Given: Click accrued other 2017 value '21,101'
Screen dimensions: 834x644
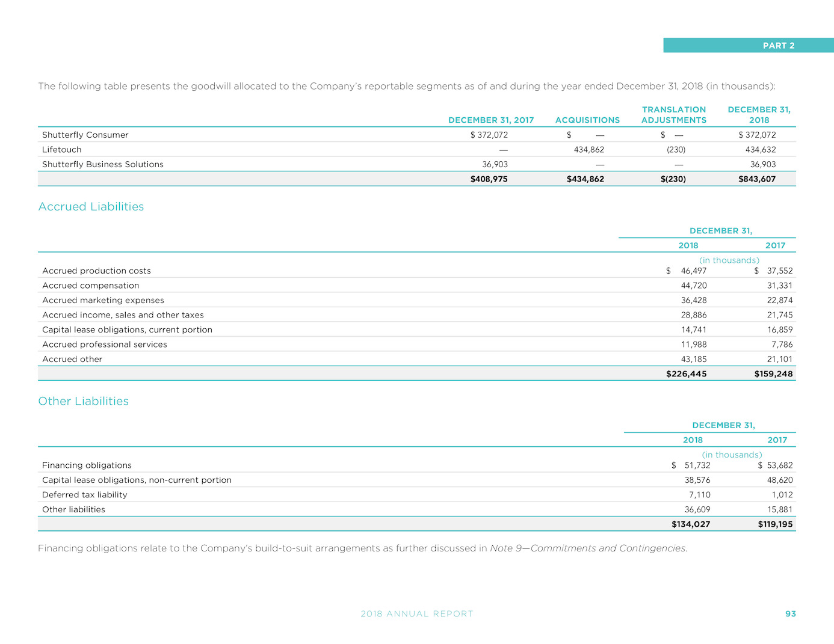Looking at the screenshot, I should pyautogui.click(x=780, y=359).
